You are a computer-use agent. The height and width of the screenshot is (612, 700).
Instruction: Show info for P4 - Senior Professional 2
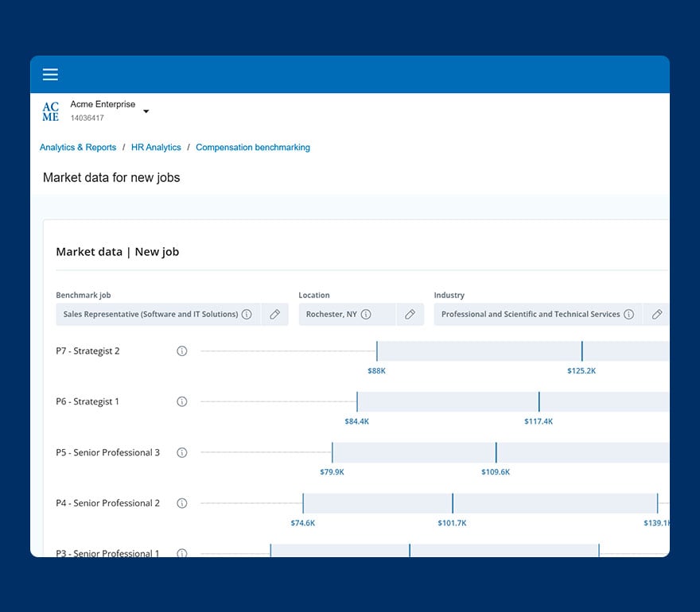pos(181,503)
